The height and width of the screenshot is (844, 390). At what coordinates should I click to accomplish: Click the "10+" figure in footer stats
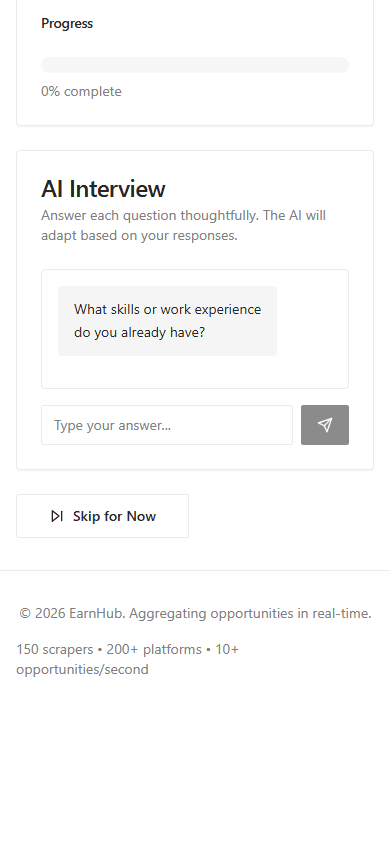coord(226,649)
